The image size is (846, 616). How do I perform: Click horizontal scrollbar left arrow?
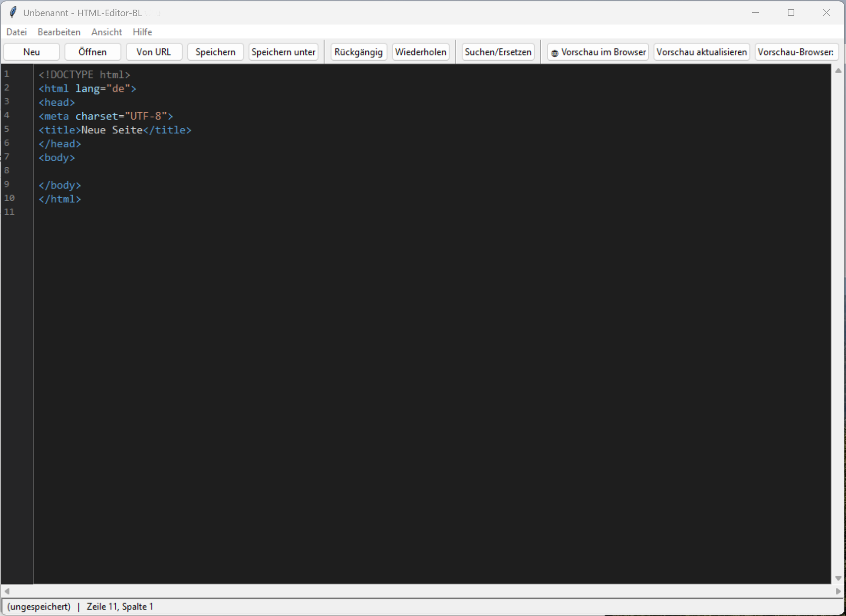(7, 591)
